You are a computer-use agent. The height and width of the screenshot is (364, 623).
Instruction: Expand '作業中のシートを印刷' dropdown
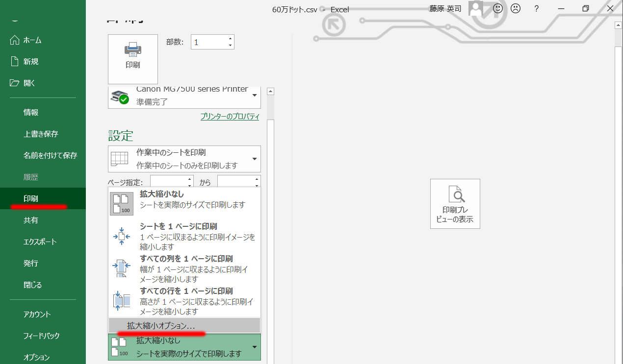click(255, 159)
